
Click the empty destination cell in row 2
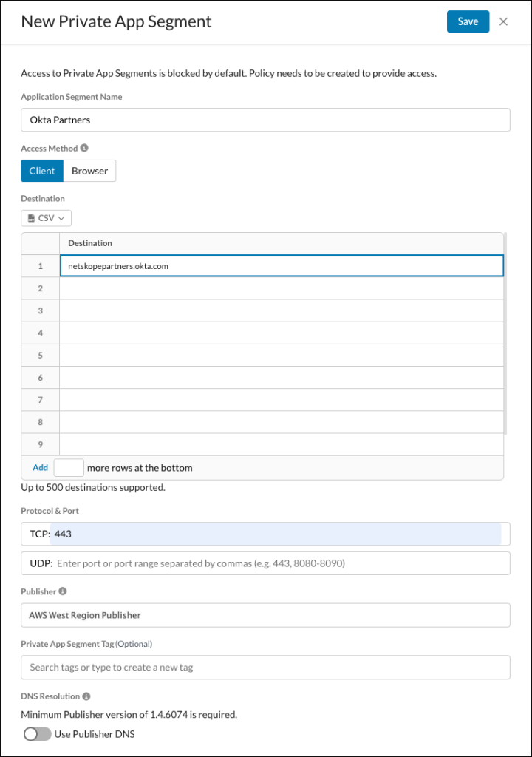(x=282, y=288)
